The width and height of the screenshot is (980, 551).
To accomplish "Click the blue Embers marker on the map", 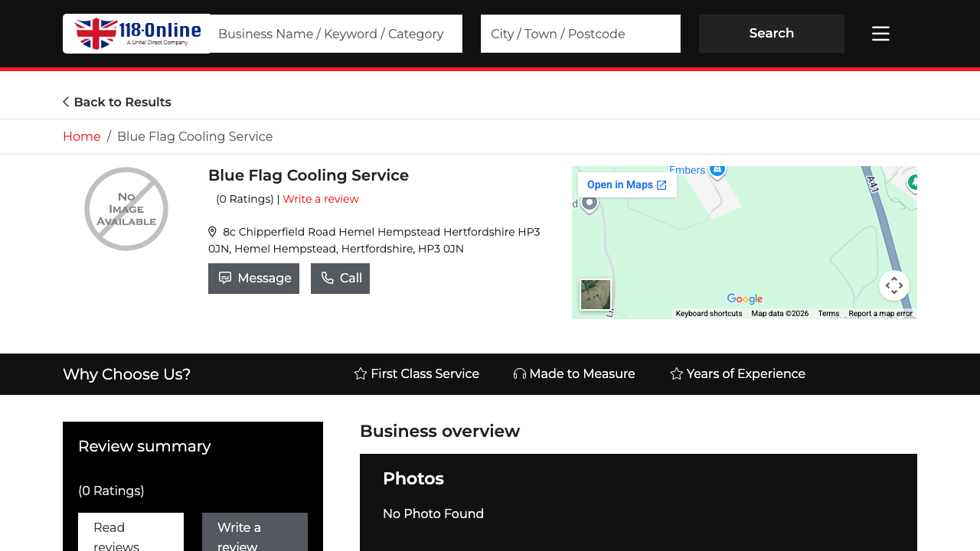I will 717,171.
